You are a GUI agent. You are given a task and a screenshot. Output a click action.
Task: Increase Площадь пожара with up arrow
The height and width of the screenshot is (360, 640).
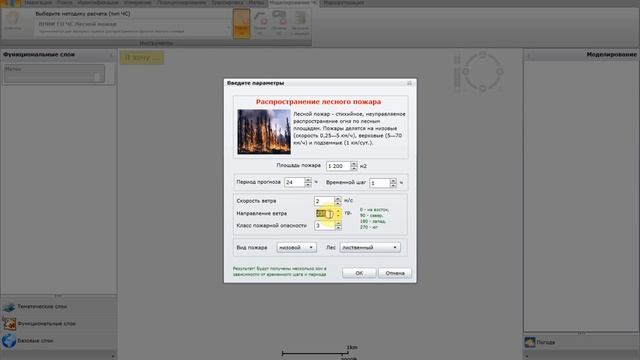354,164
